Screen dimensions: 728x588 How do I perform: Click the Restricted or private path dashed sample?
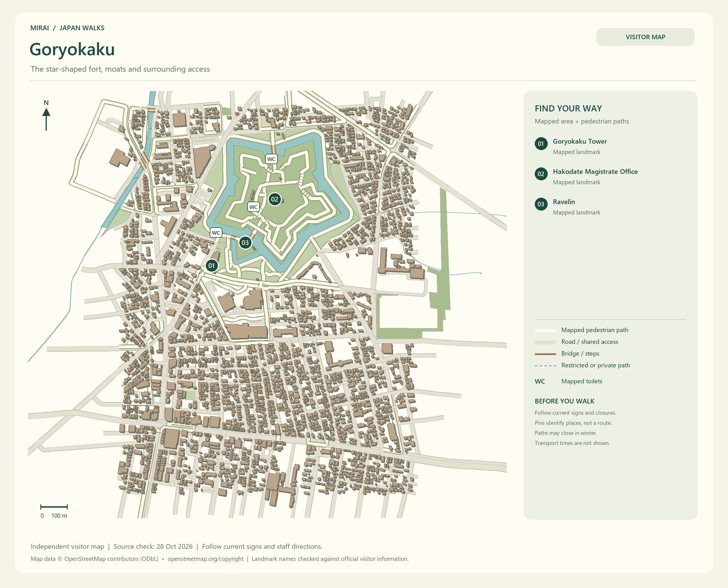(x=545, y=366)
